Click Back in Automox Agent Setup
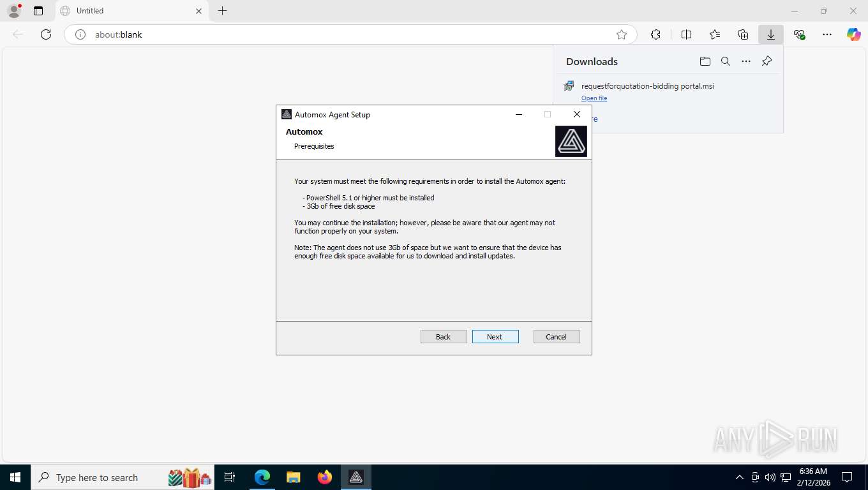The image size is (868, 490). [444, 337]
